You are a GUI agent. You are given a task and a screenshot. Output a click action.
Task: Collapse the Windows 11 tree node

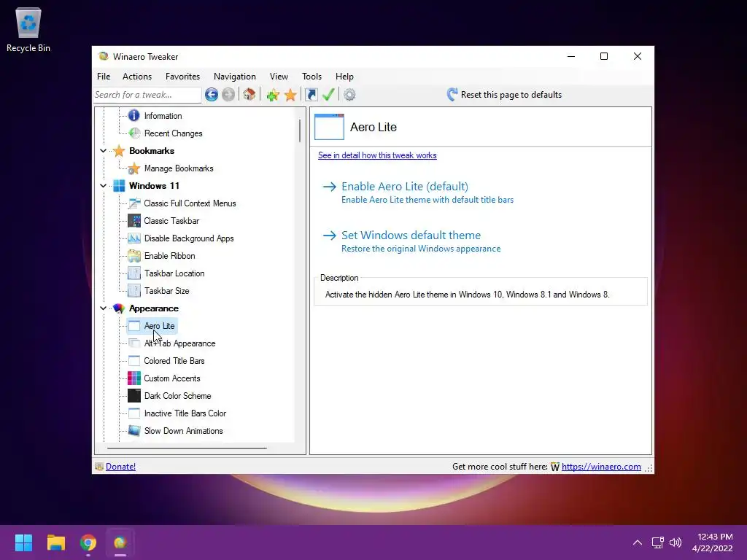point(104,186)
